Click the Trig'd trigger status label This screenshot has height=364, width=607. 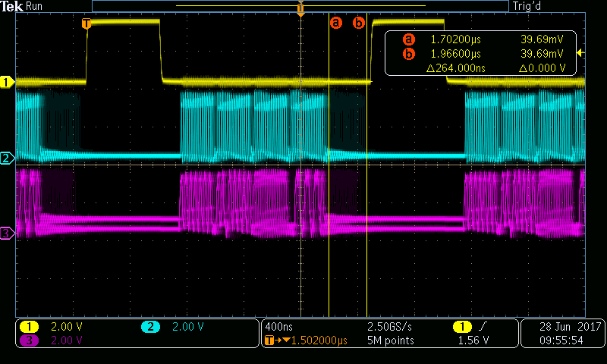point(527,6)
